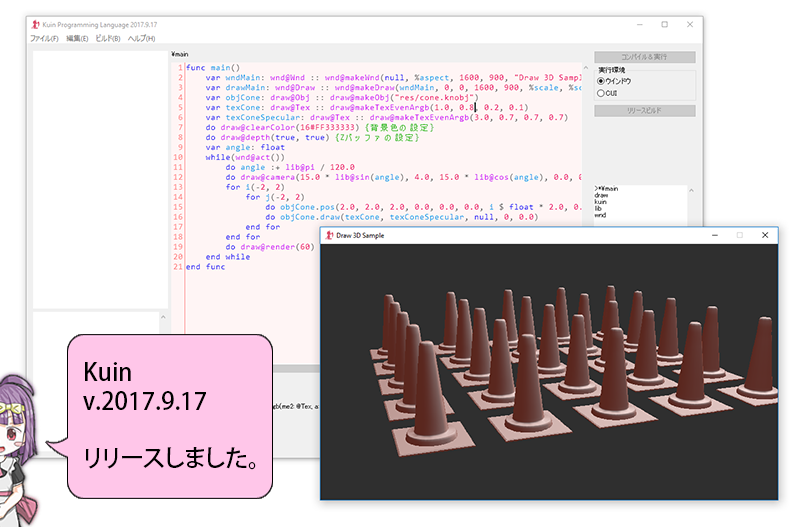Image resolution: width=800 pixels, height=527 pixels.
Task: Minimize the Draw 3D Sample window
Action: coord(715,235)
